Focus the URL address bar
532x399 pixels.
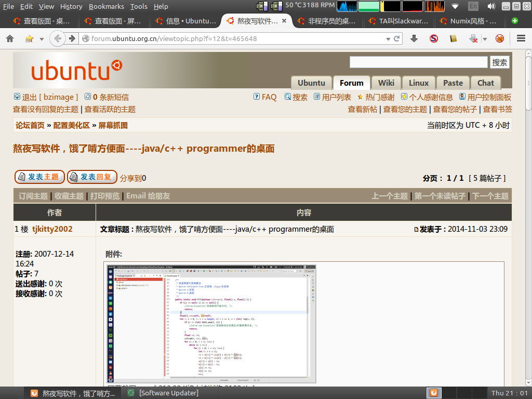[234, 38]
